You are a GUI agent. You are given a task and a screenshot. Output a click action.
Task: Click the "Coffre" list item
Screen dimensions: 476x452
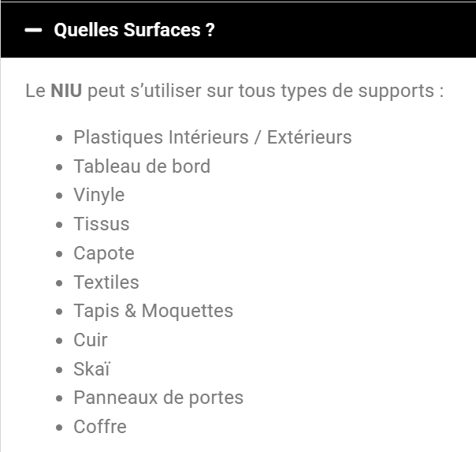[x=99, y=427]
